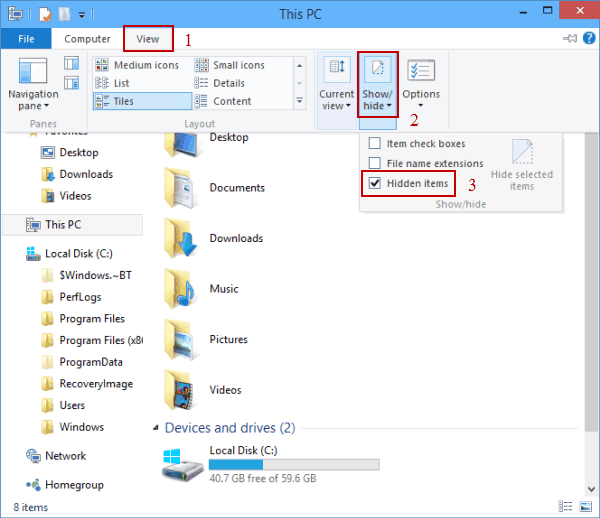Click the Properties quick access icon
This screenshot has width=600, height=518.
pos(45,14)
